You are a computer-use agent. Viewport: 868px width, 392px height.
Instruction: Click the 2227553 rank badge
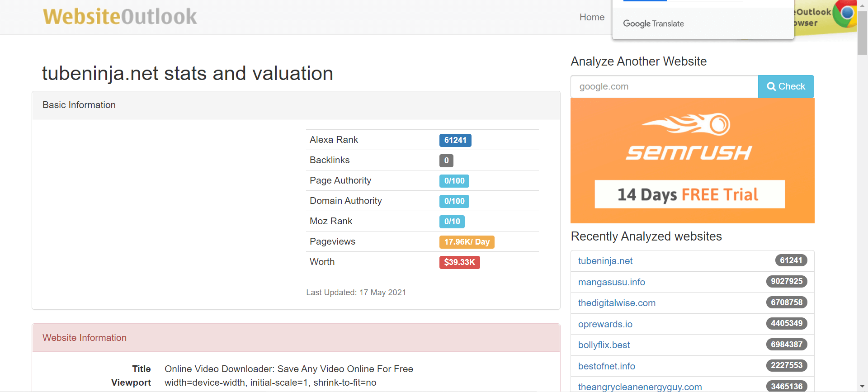[787, 365]
